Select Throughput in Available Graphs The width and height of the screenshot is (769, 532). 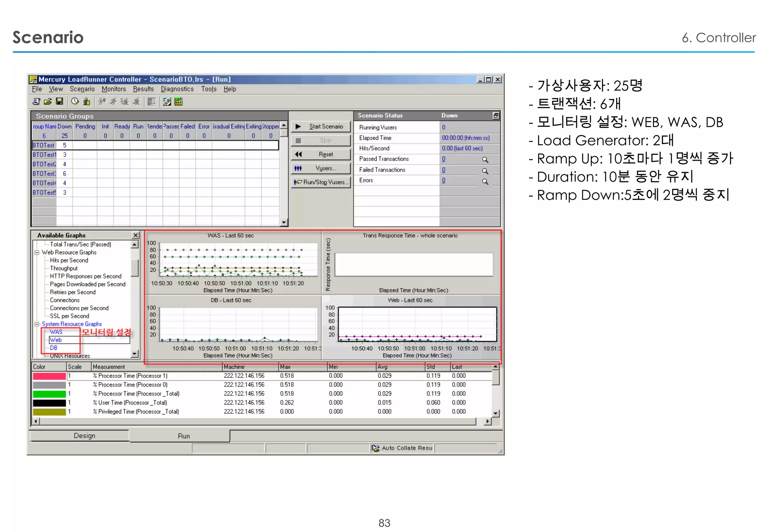point(64,268)
